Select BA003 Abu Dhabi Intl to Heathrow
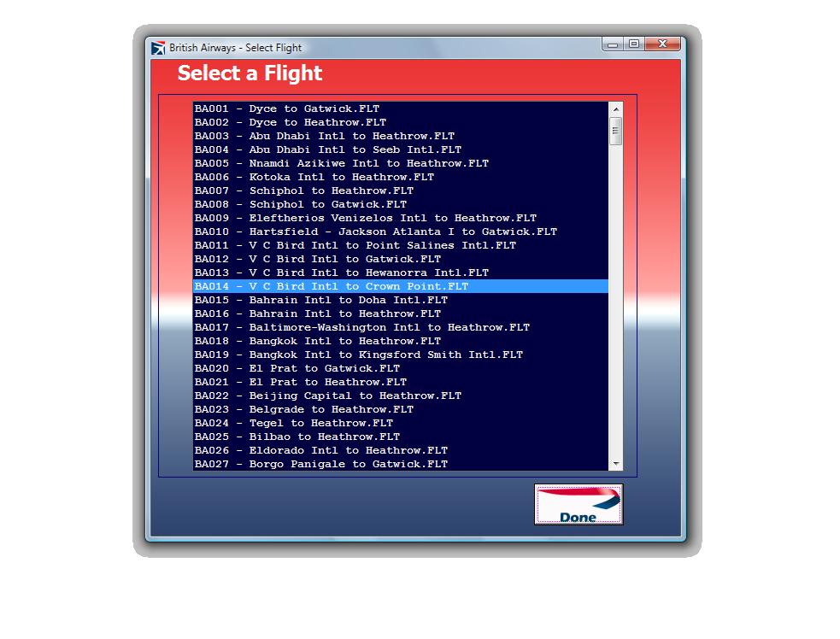Viewport: 840px width, 639px height. 401,136
